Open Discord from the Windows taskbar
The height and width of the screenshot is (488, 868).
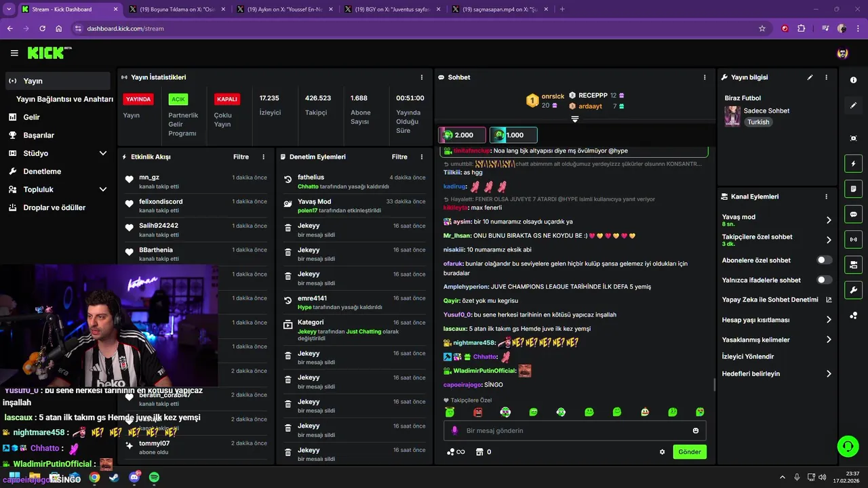tap(134, 478)
